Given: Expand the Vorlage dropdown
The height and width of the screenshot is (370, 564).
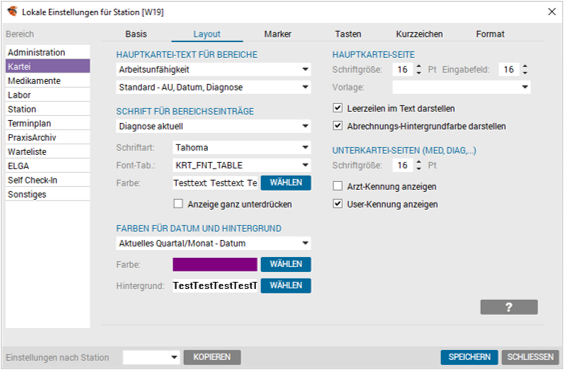Looking at the screenshot, I should click(x=461, y=87).
